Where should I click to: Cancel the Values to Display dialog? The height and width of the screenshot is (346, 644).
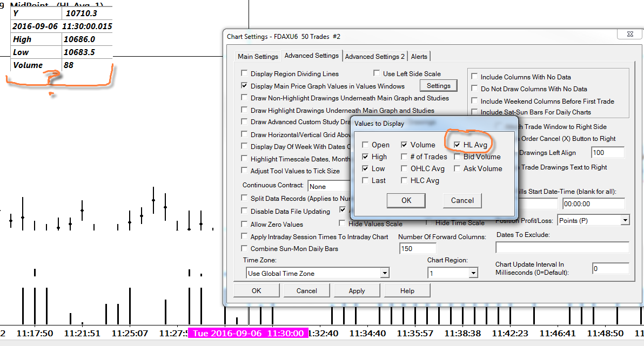pos(462,200)
